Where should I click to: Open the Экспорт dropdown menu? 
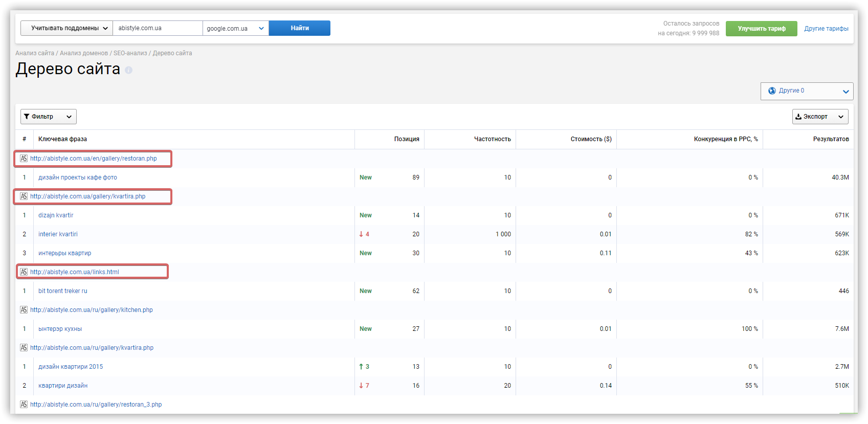[x=820, y=117]
